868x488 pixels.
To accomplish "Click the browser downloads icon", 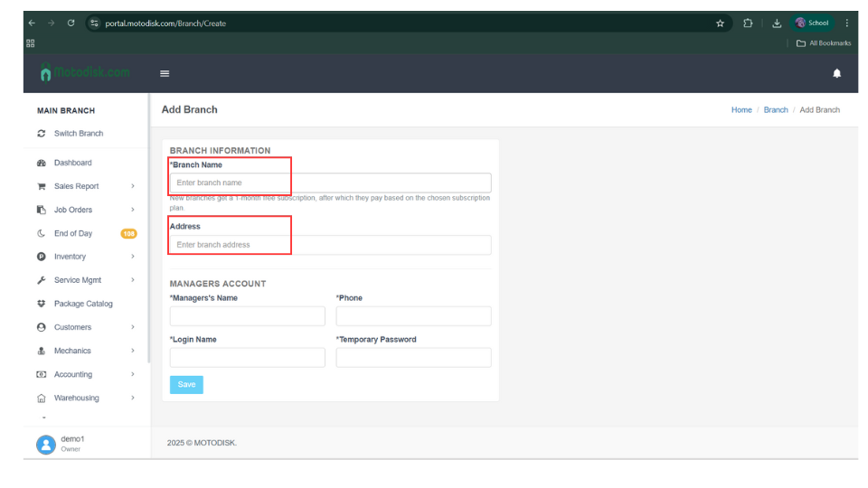I will 777,23.
